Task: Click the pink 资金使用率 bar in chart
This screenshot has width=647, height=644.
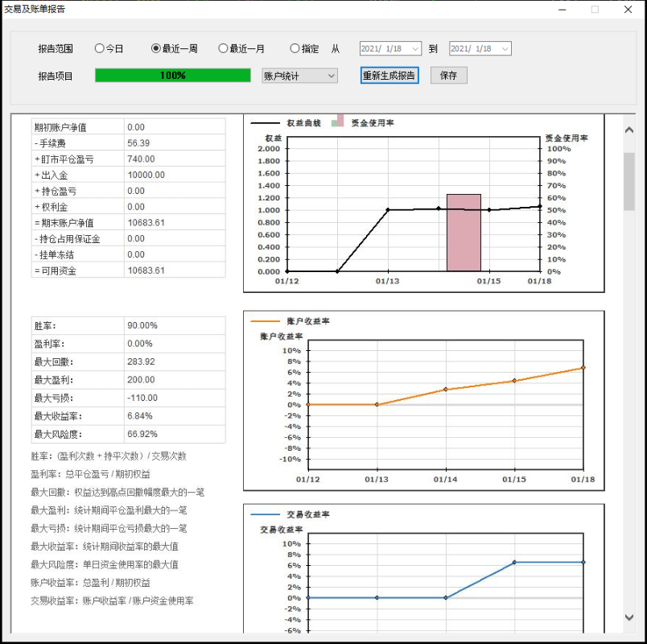Action: coord(464,233)
